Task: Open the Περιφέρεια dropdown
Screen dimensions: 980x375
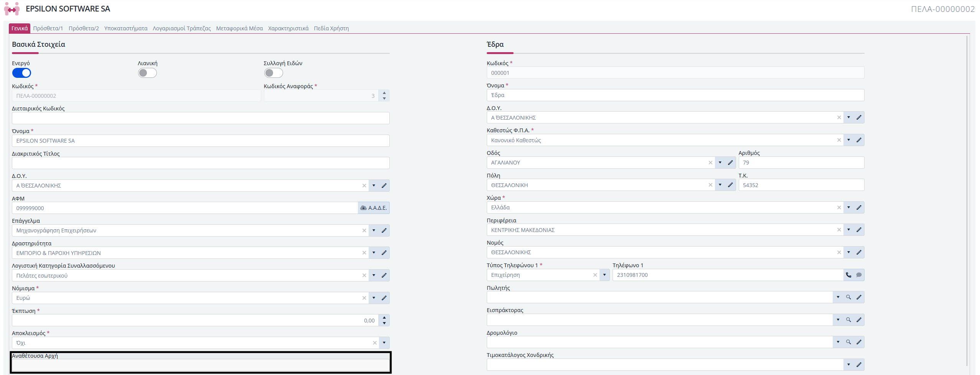Action: [848, 230]
